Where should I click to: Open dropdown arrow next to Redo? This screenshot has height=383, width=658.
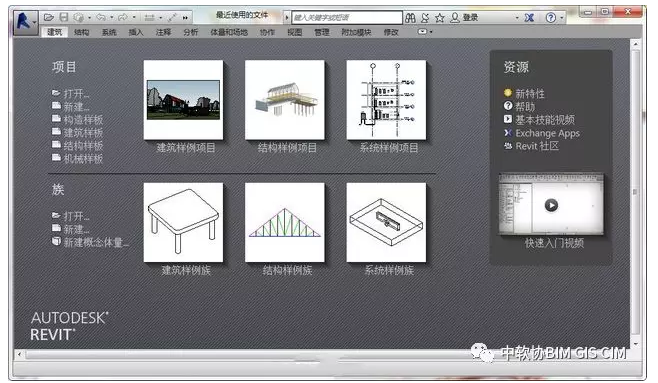pyautogui.click(x=134, y=18)
